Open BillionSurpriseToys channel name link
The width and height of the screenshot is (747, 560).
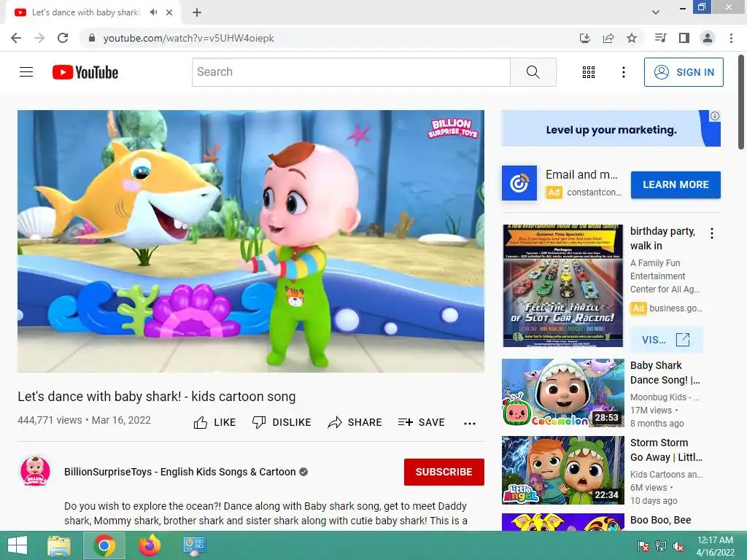[x=180, y=472]
